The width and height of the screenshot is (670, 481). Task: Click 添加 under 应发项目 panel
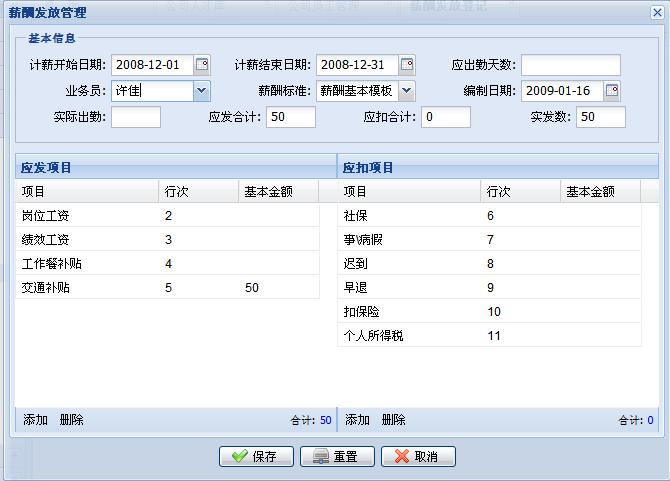[x=35, y=419]
